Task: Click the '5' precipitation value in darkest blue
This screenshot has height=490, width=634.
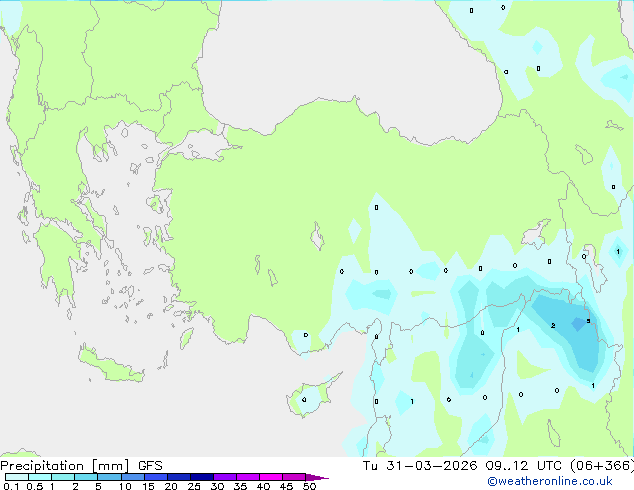Action: (x=588, y=321)
